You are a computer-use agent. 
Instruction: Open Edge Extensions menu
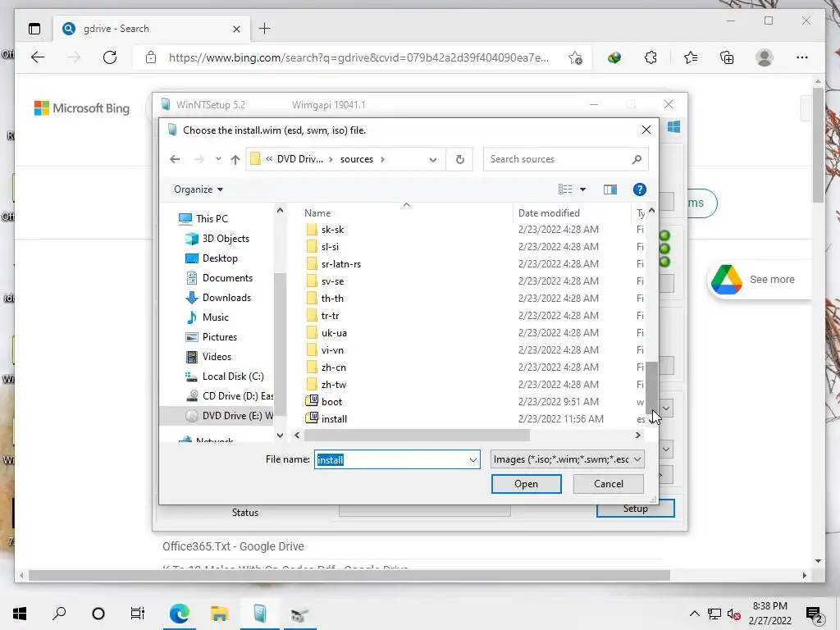[651, 57]
